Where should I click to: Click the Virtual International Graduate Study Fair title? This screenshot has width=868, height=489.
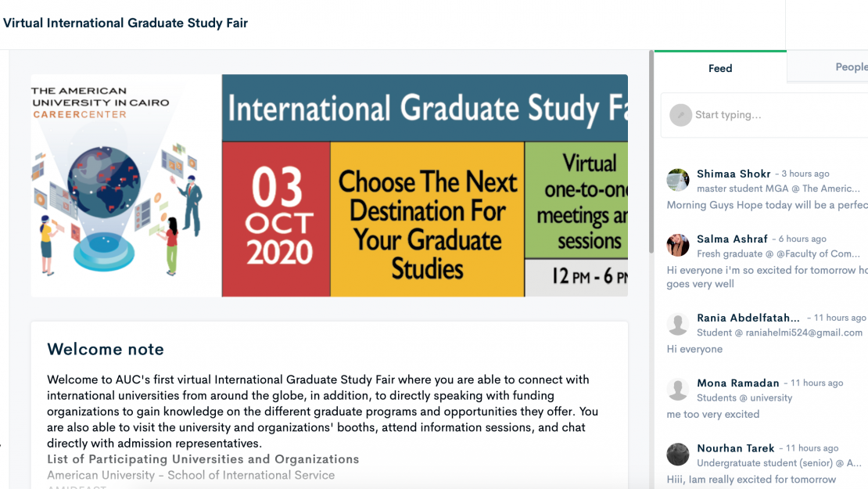click(126, 23)
